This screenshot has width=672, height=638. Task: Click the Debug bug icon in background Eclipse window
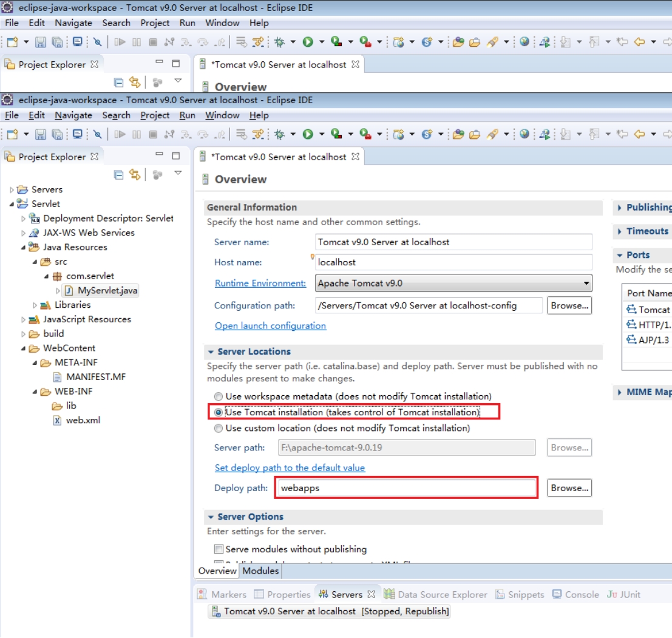click(279, 42)
